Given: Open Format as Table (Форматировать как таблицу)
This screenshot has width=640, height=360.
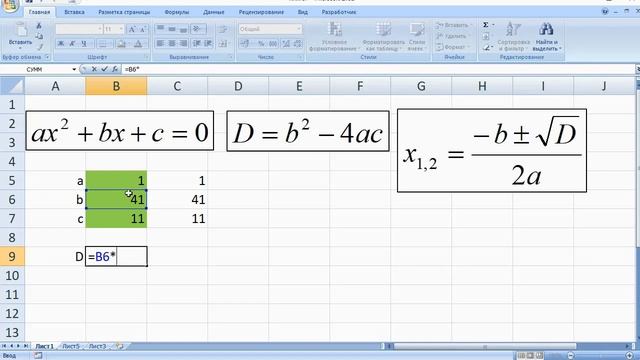Looking at the screenshot, I should [383, 37].
